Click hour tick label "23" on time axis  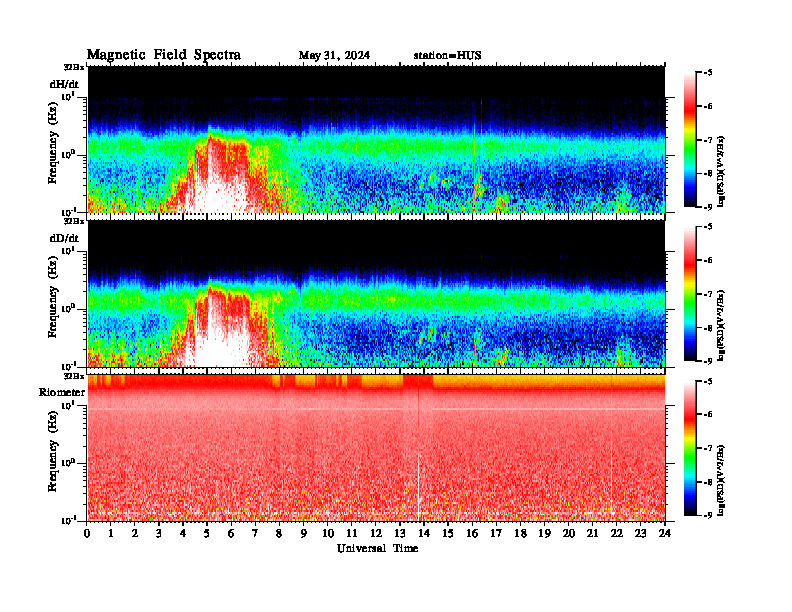click(640, 533)
